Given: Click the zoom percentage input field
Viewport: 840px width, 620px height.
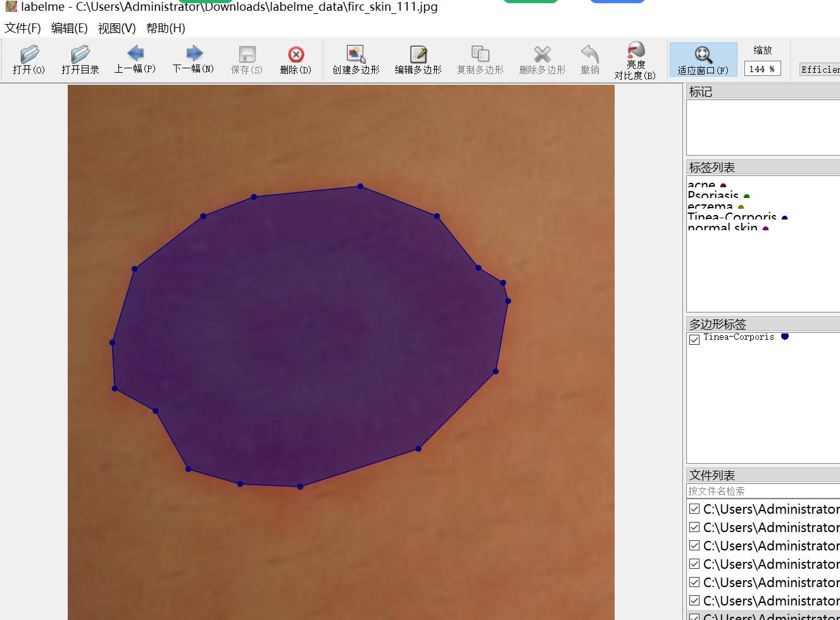Looking at the screenshot, I should [762, 69].
